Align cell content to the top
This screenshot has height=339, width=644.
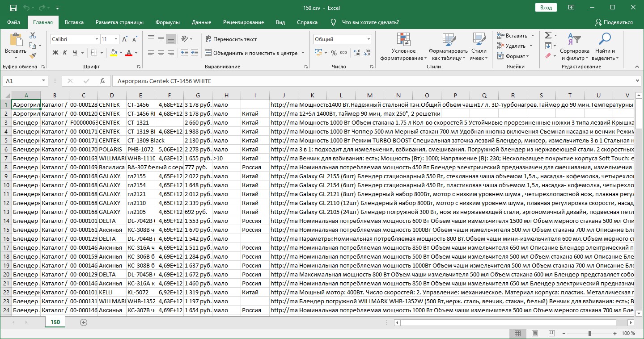[x=151, y=39]
